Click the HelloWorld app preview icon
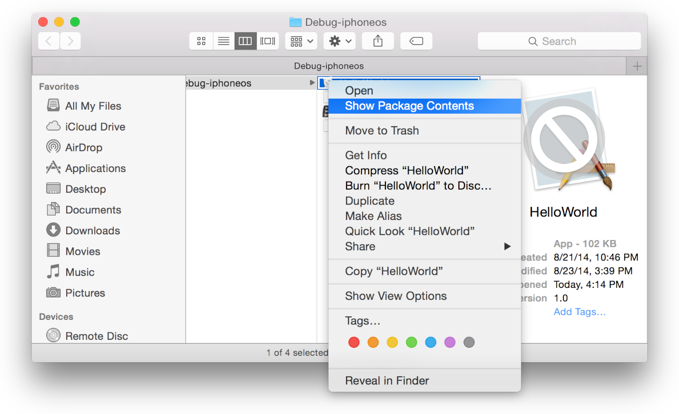679x414 pixels. (569, 140)
